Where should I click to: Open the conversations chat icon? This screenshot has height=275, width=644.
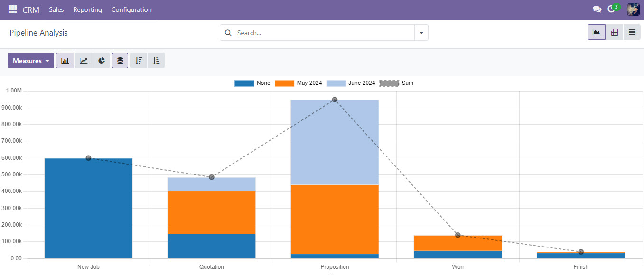coord(597,9)
